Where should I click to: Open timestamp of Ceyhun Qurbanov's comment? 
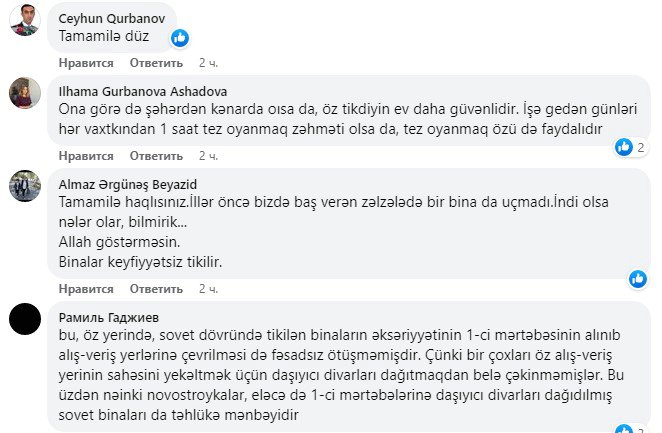coord(208,63)
